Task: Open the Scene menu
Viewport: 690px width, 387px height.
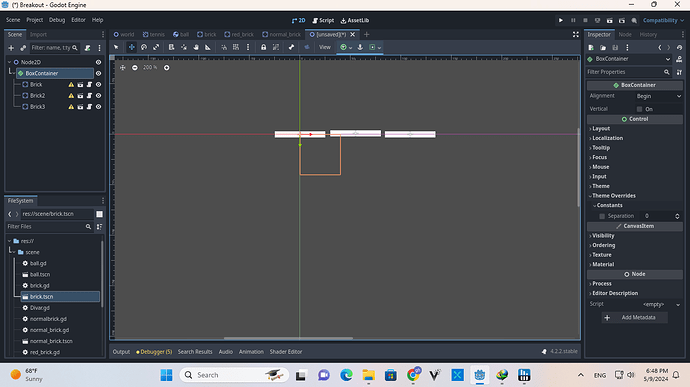Action: coord(13,20)
